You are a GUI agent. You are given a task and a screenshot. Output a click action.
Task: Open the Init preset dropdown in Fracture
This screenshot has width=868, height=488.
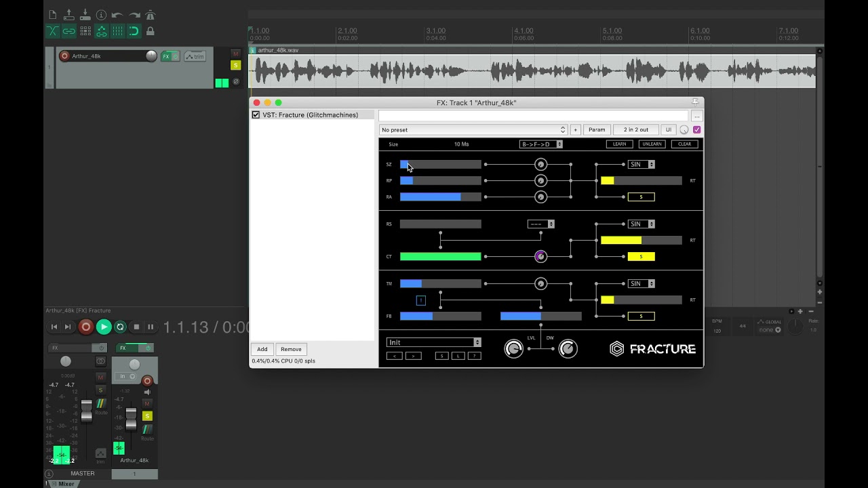(x=434, y=342)
